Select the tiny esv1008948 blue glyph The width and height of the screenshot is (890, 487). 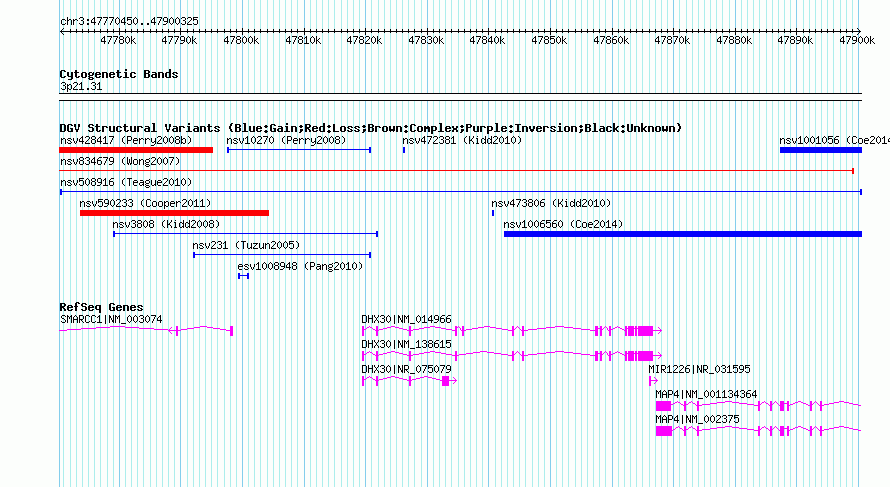[244, 276]
